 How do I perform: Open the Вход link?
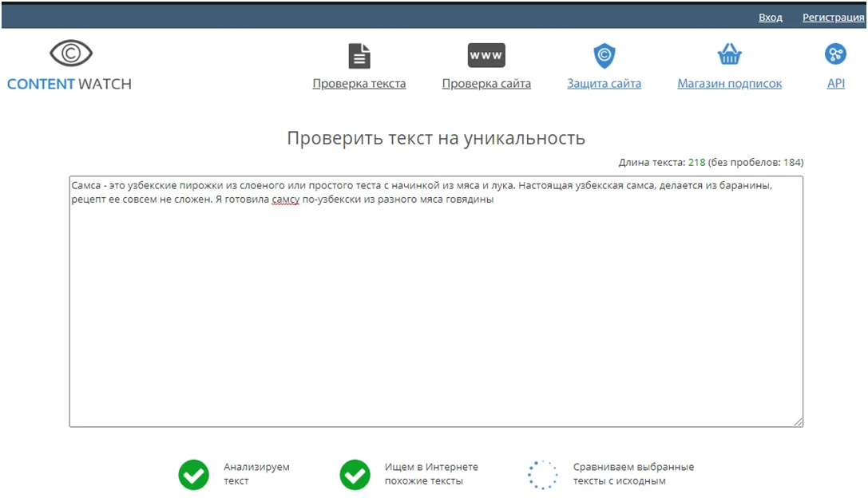pyautogui.click(x=769, y=17)
